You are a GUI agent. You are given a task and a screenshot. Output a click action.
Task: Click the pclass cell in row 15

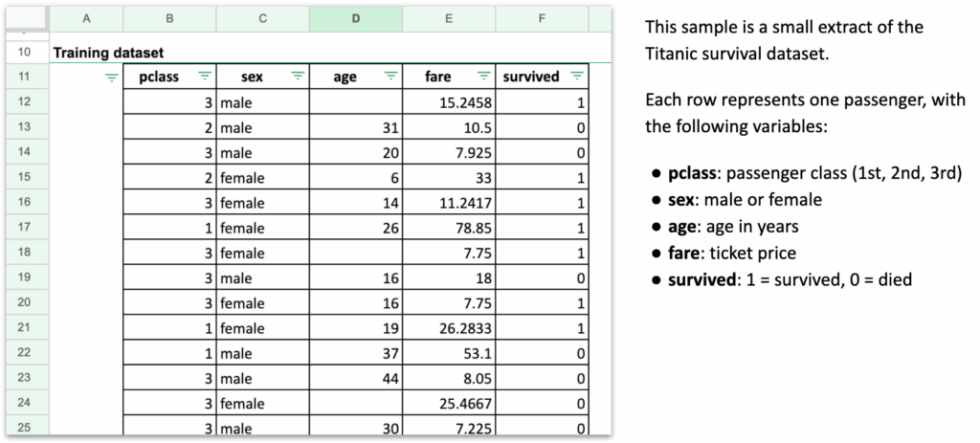tap(169, 177)
